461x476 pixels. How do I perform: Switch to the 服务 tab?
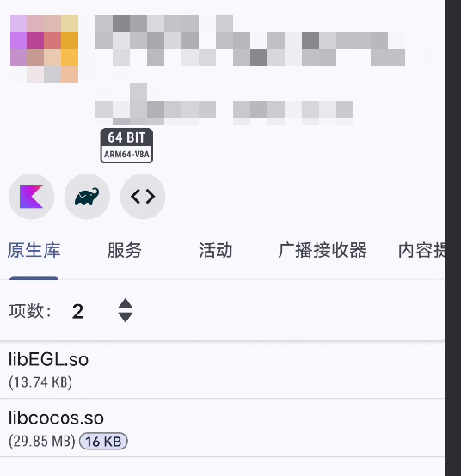pyautogui.click(x=125, y=250)
